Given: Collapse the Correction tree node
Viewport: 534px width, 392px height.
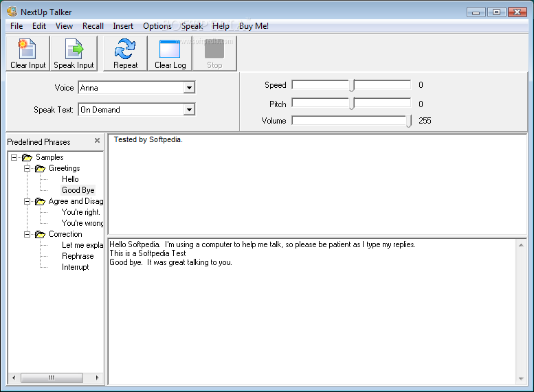Looking at the screenshot, I should pos(27,234).
